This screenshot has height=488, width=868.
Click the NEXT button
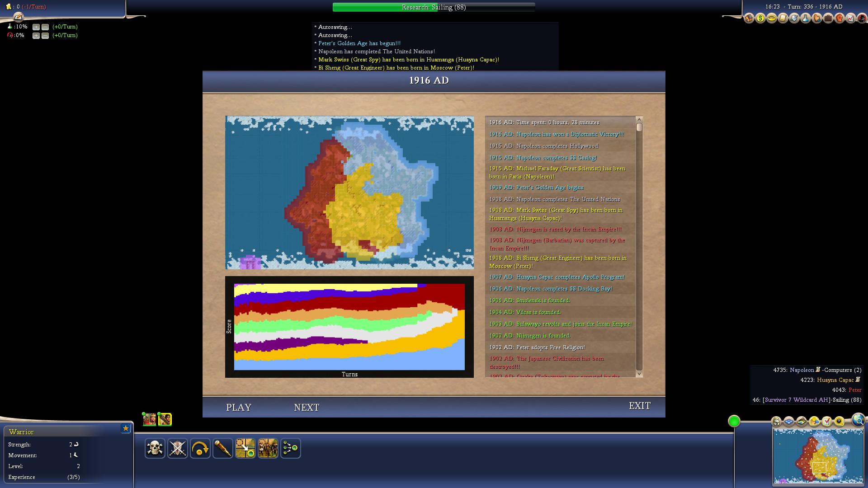coord(307,408)
